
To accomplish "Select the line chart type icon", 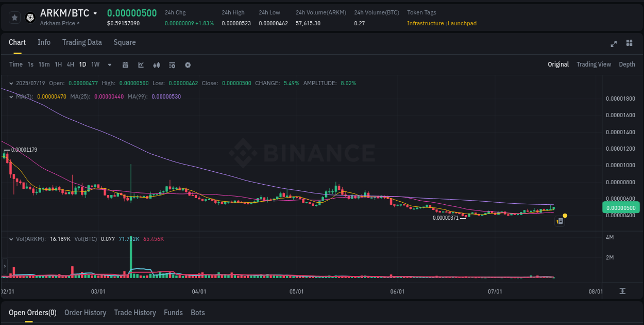I will (140, 64).
